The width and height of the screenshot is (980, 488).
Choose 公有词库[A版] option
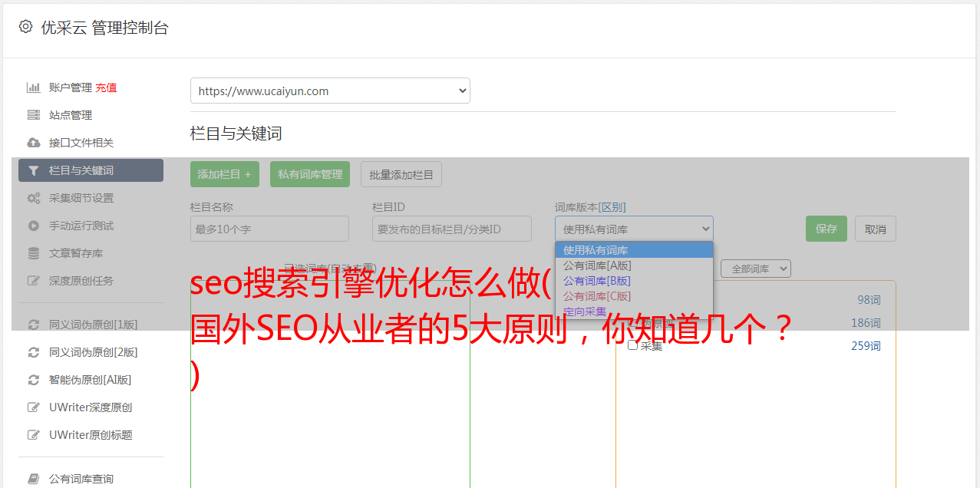tap(634, 265)
